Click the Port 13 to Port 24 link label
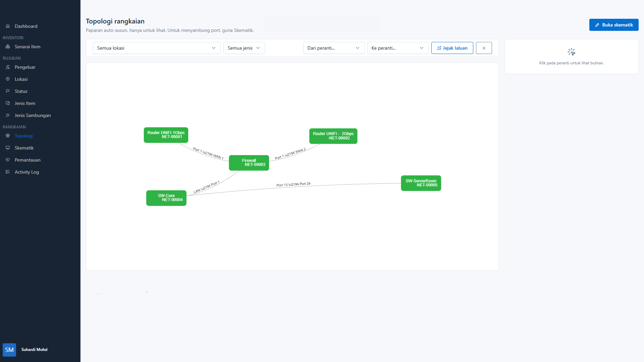 pos(293,185)
